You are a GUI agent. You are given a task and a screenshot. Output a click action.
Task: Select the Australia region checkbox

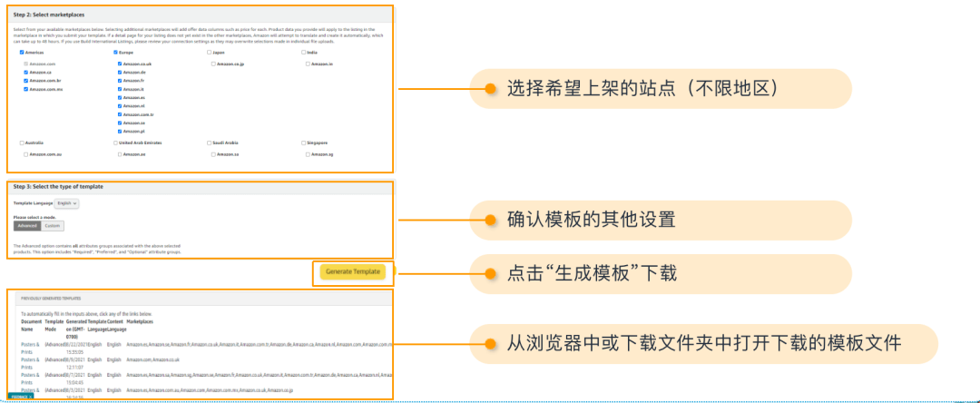pyautogui.click(x=22, y=143)
